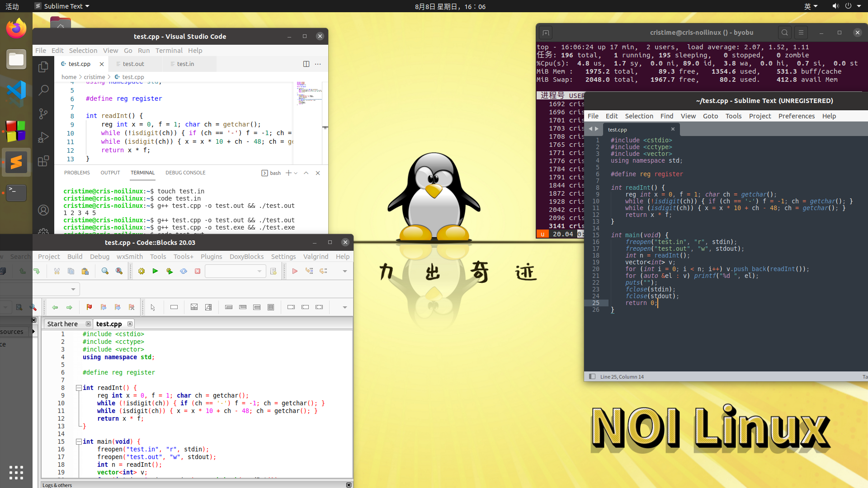Toggle split editor in VS Code
868x488 pixels.
pyautogui.click(x=306, y=64)
